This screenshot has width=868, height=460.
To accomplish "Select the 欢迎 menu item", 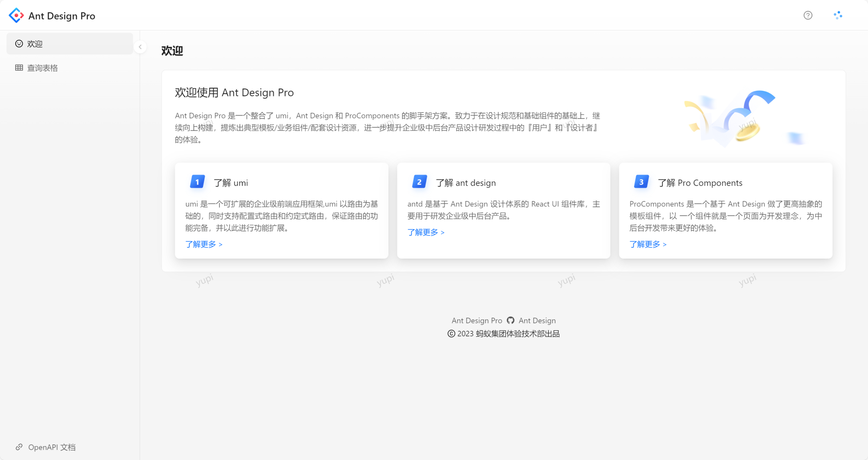I will point(70,44).
